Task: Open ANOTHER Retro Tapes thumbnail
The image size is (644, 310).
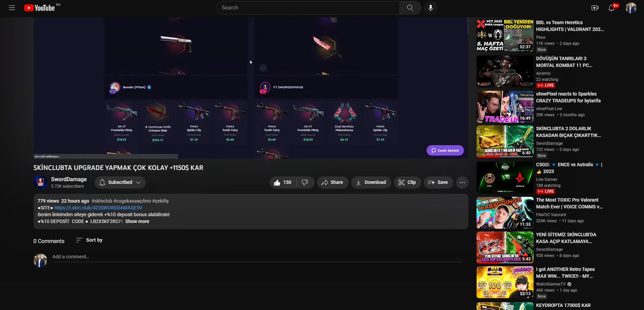Action: click(x=505, y=283)
